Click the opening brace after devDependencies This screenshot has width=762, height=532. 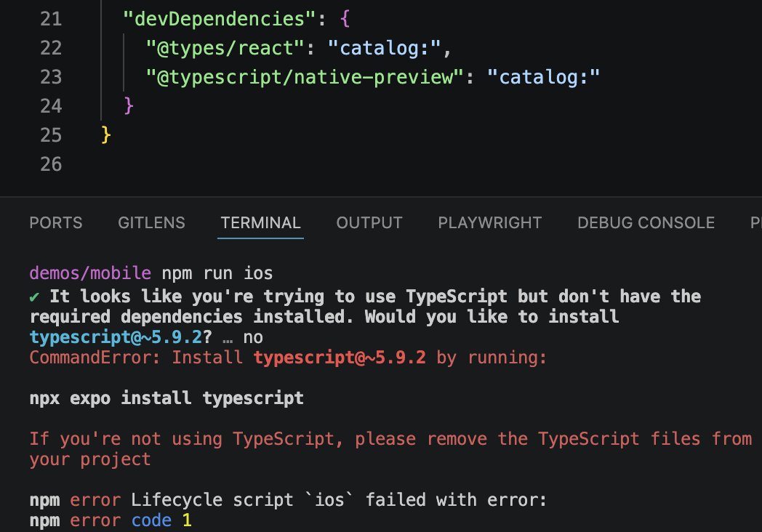point(345,20)
